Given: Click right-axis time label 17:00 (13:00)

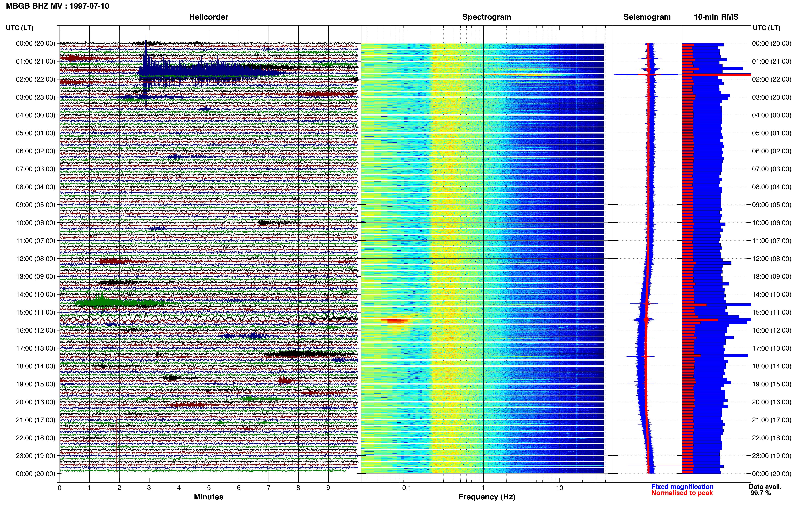Looking at the screenshot, I should point(772,348).
